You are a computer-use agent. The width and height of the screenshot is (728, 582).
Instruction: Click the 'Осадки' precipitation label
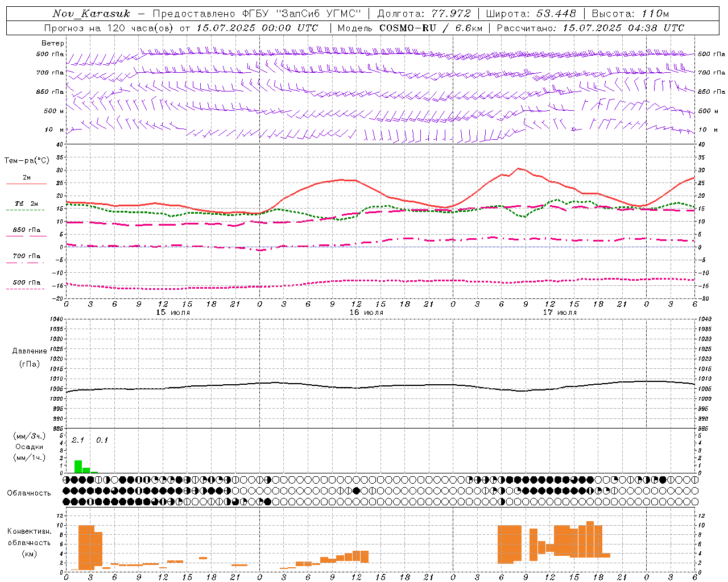[x=29, y=447]
